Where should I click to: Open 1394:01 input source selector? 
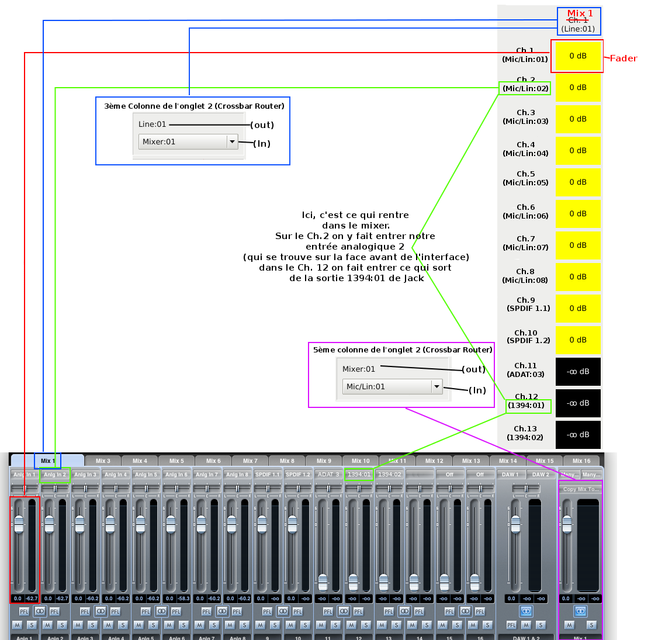[x=359, y=475]
